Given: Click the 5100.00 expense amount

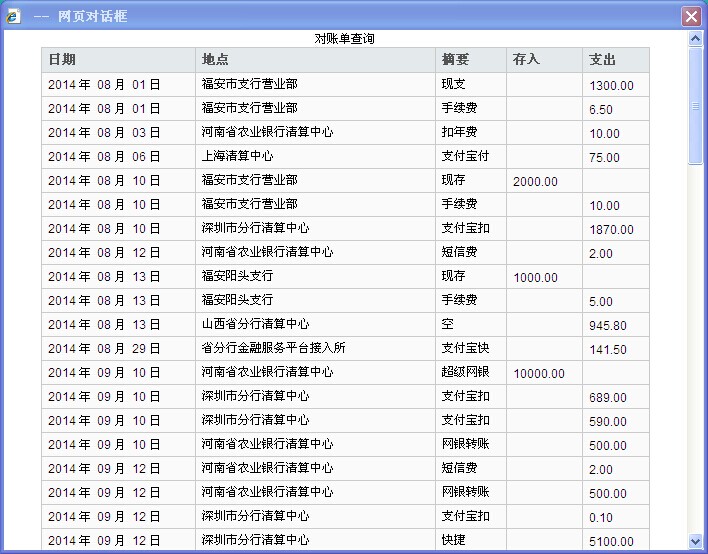Looking at the screenshot, I should point(611,542).
